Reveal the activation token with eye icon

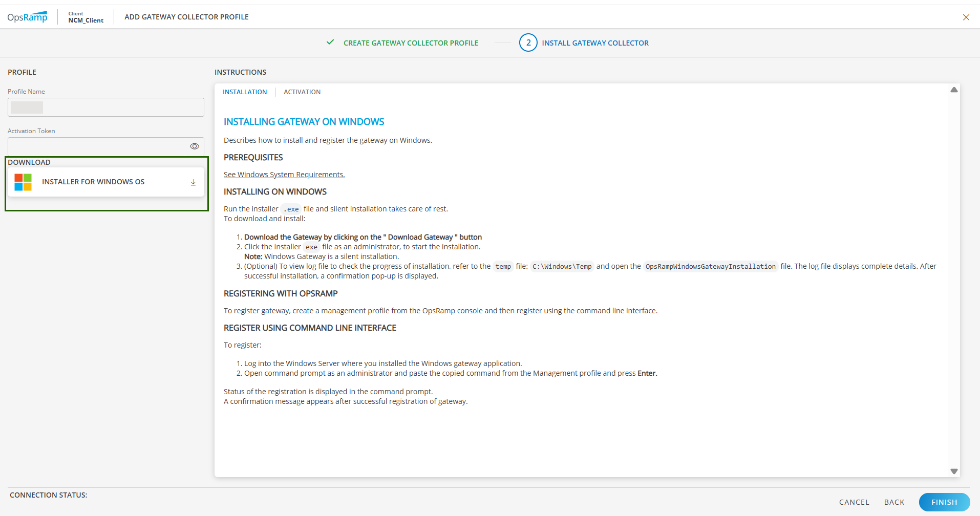tap(194, 146)
